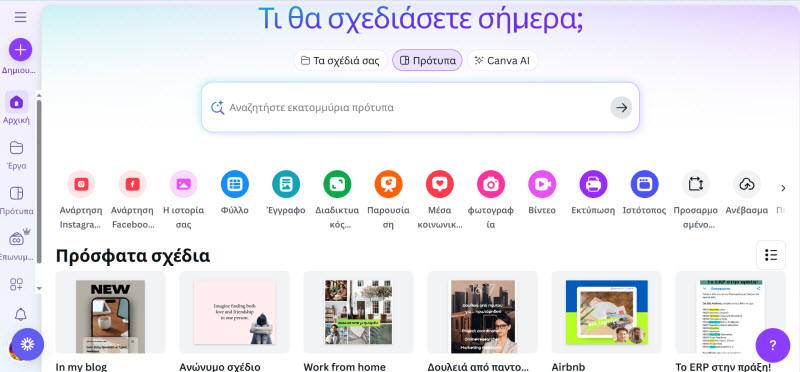Open the Apps grid icon in sidebar

(x=16, y=284)
